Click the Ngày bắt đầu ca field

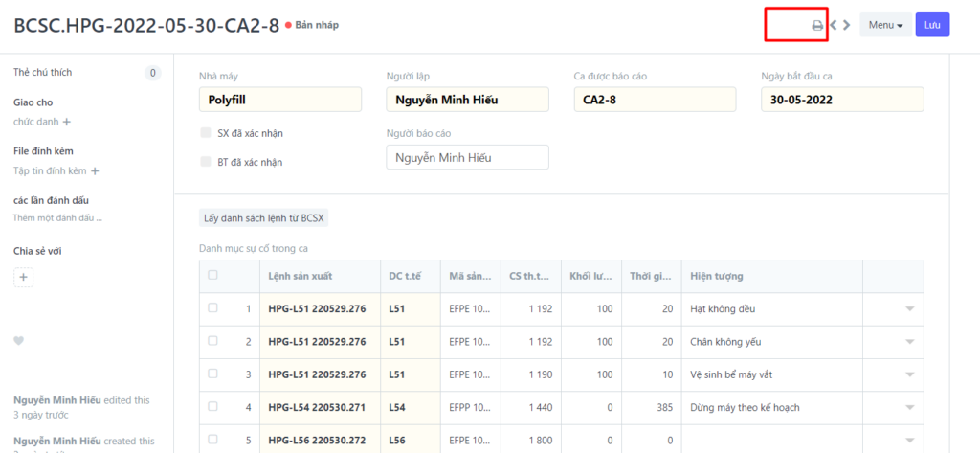[842, 101]
